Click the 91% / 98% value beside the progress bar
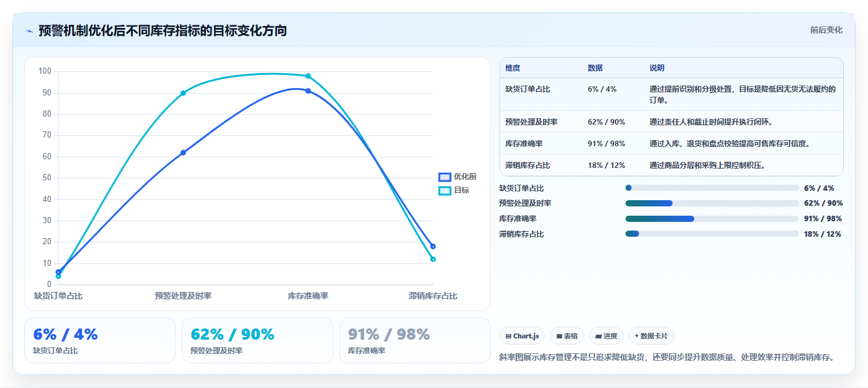 (x=823, y=218)
